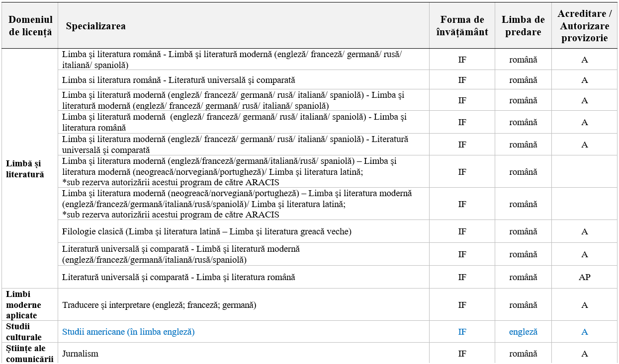Click the blue engleză teaching language text
The height and width of the screenshot is (364, 619).
523,332
